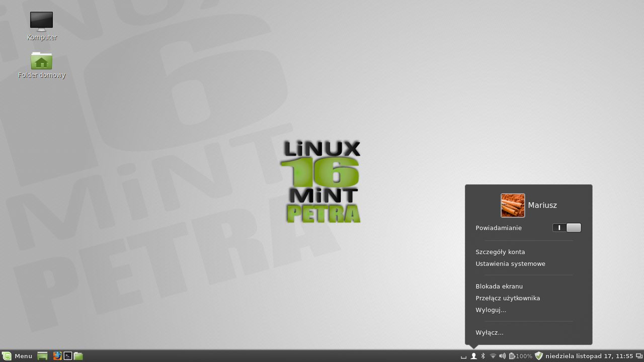
Task: Open Ustawienia systemowe
Action: 510,263
